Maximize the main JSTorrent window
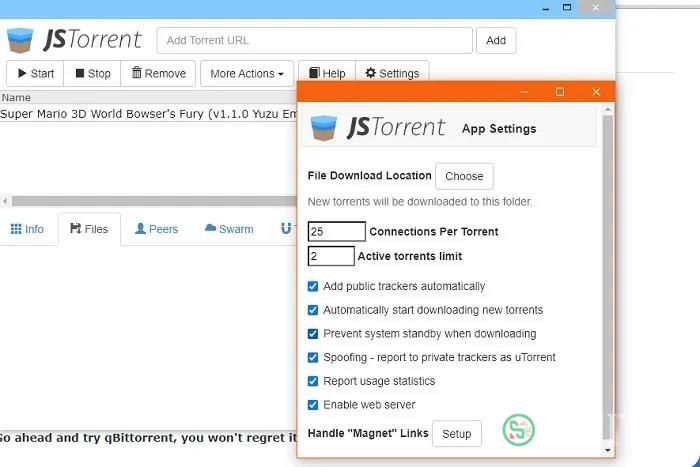This screenshot has width=700, height=467. pos(567,8)
